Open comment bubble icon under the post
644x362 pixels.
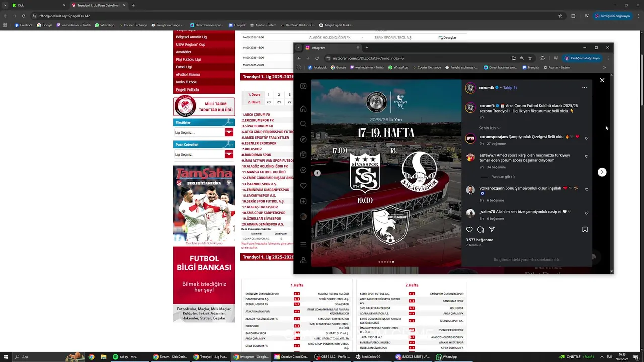pyautogui.click(x=480, y=230)
